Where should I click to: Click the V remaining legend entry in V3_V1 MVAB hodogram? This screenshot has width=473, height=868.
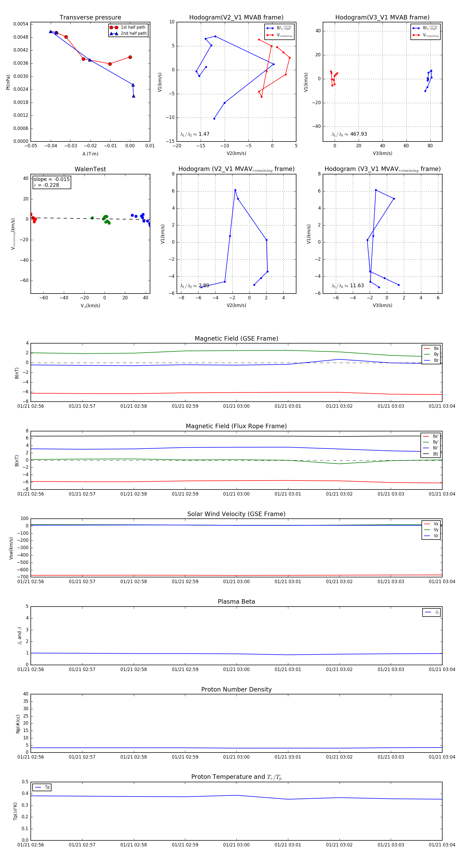pyautogui.click(x=425, y=35)
